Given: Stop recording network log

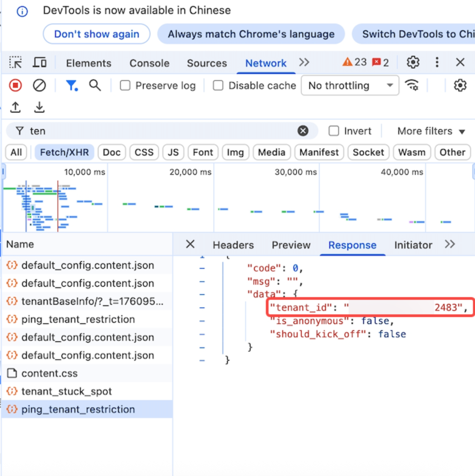Looking at the screenshot, I should [x=16, y=85].
